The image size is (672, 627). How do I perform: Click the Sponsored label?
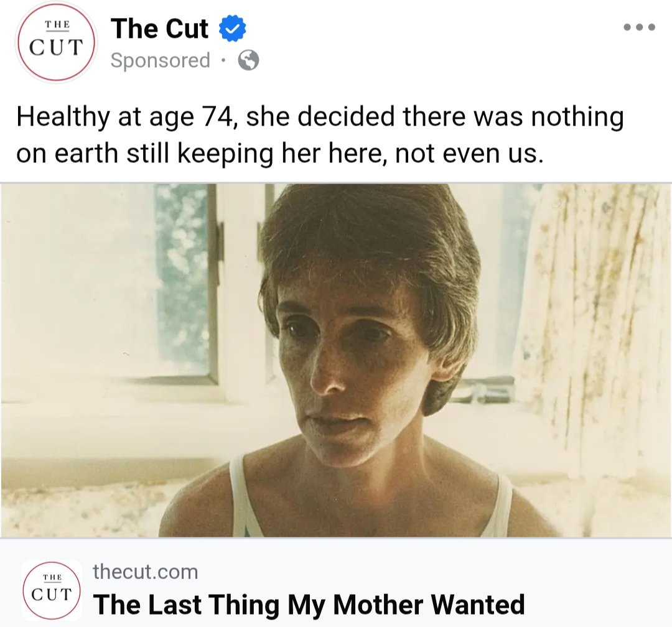coord(160,61)
